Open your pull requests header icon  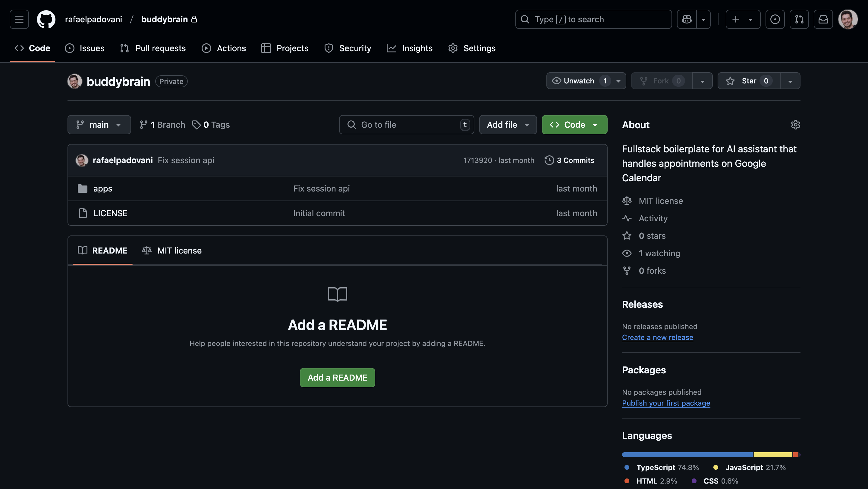click(799, 19)
